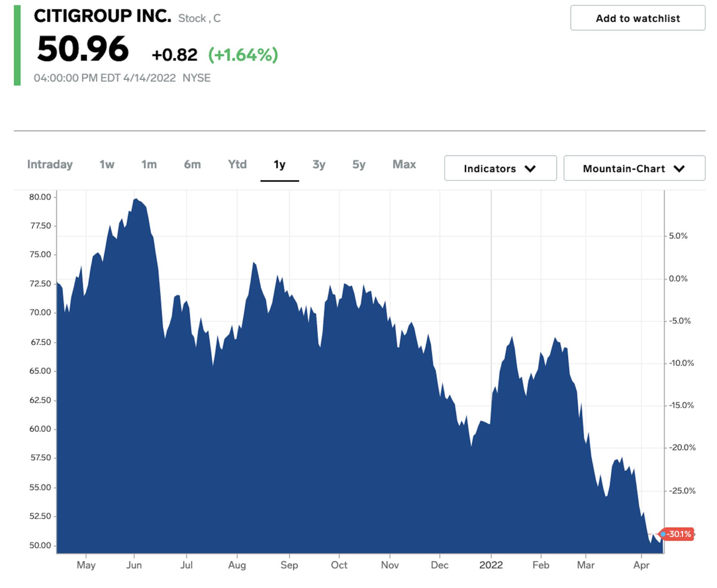The height and width of the screenshot is (588, 717).
Task: Switch to the Ytd range
Action: pos(237,164)
